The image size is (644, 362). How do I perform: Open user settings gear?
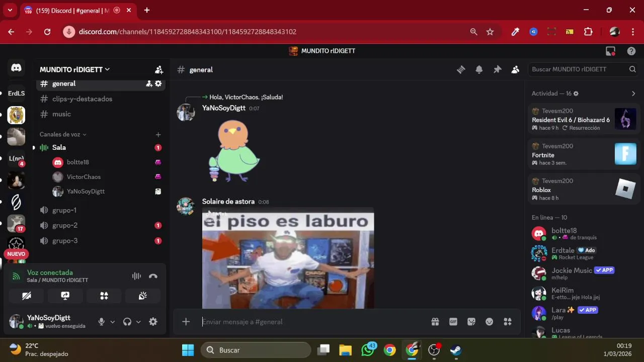(x=153, y=322)
